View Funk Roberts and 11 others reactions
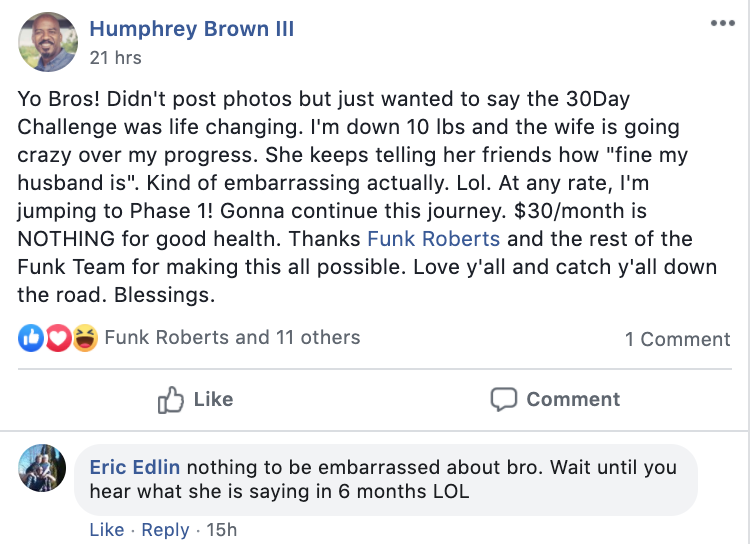The width and height of the screenshot is (750, 544). tap(232, 337)
